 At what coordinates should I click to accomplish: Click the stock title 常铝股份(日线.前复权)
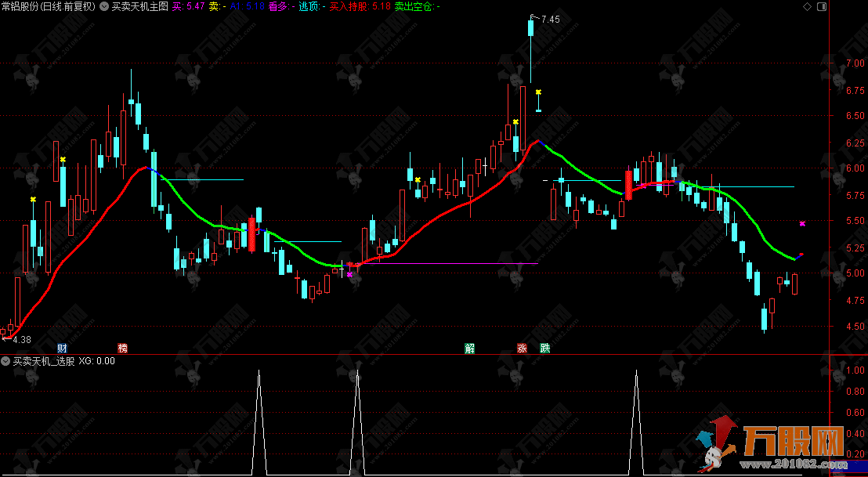(x=49, y=6)
